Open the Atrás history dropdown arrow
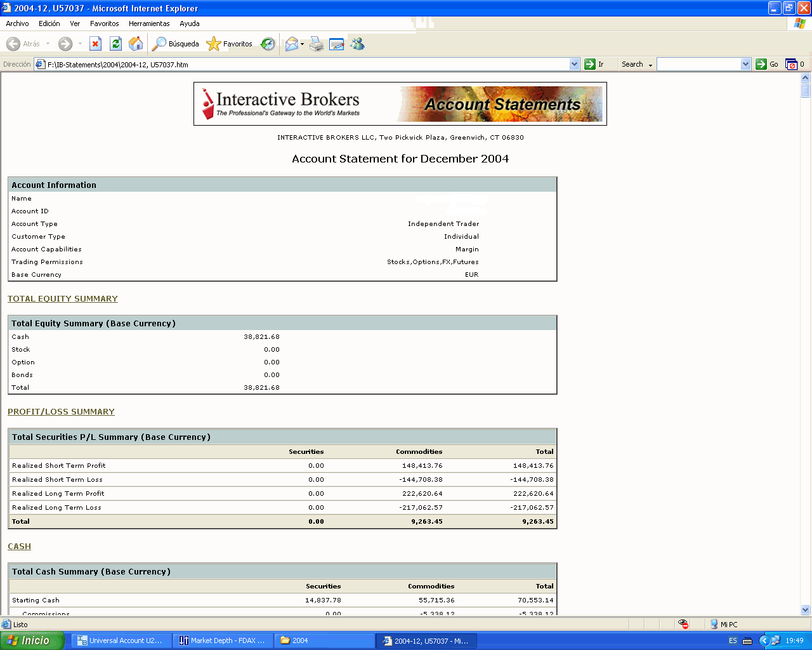This screenshot has width=812, height=650. [x=48, y=44]
